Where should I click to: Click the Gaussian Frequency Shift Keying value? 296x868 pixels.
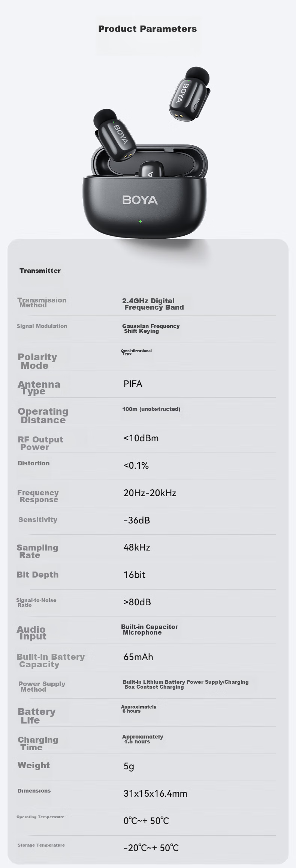point(151,328)
